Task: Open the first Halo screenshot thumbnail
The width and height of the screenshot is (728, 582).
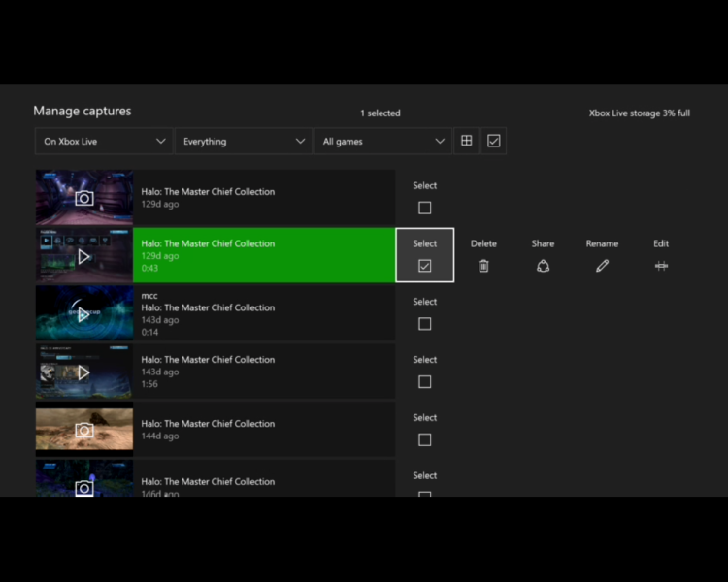Action: tap(84, 198)
